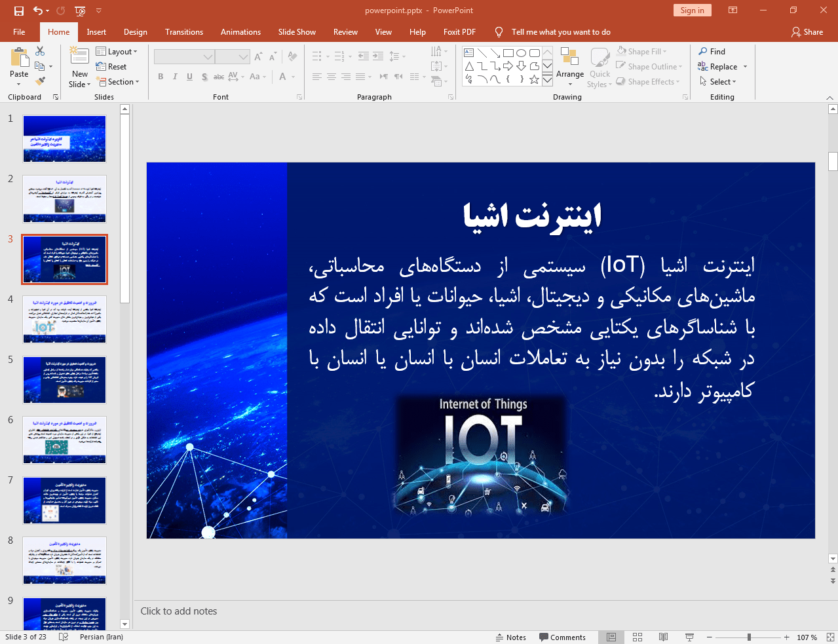
Task: Click the Copy icon
Action: tap(40, 66)
